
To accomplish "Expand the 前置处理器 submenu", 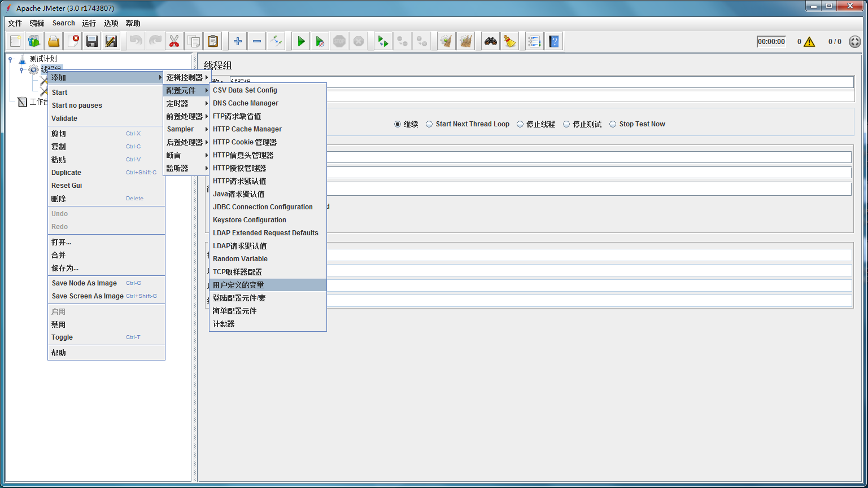I will [x=187, y=116].
